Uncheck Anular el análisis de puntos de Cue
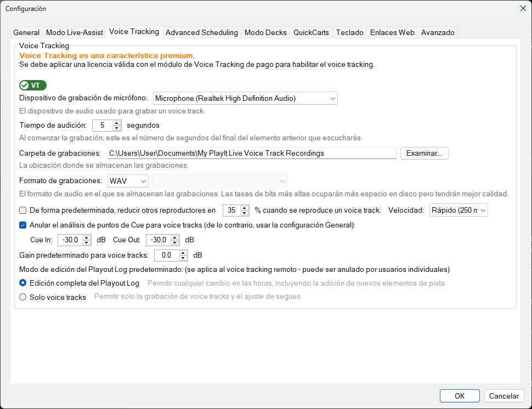The height and width of the screenshot is (409, 532). click(22, 225)
